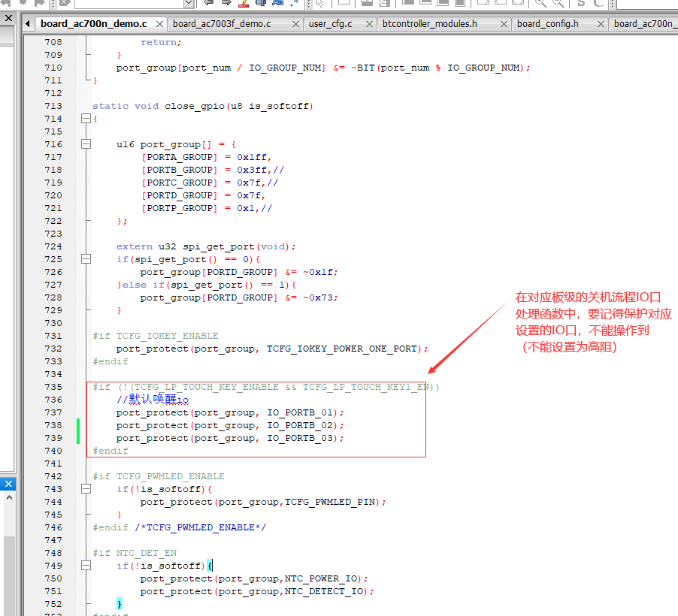This screenshot has width=678, height=616.
Task: Switch to the board_ac7003f_demo.c tab
Action: [x=222, y=24]
